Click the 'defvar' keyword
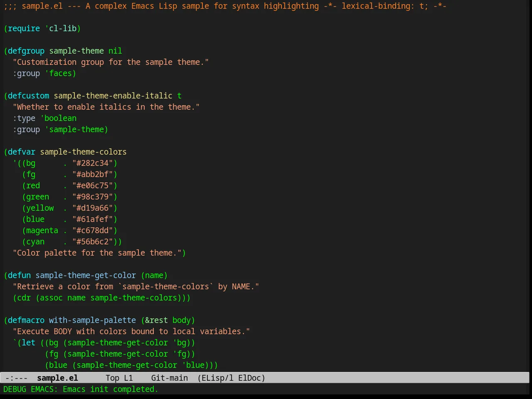 (x=22, y=152)
